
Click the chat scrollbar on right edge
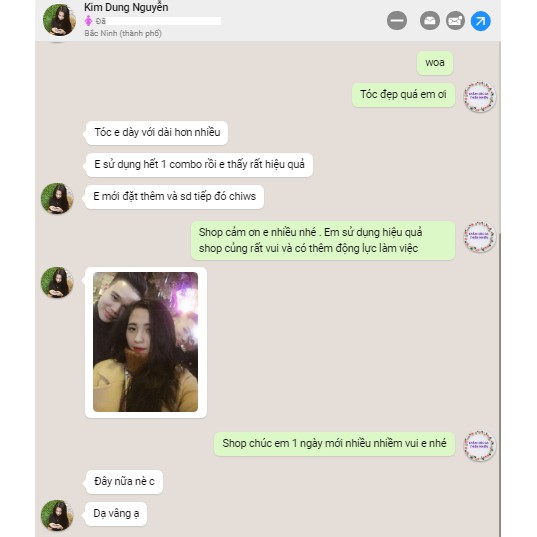(499, 384)
